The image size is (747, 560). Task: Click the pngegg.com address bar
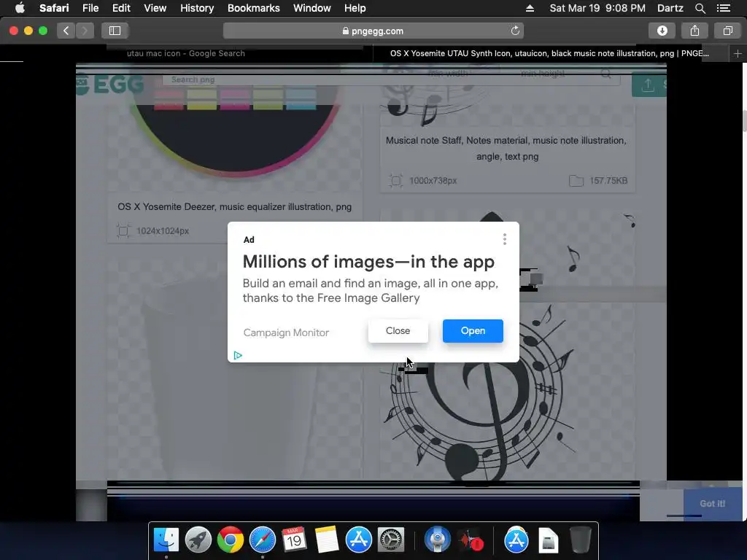click(373, 31)
